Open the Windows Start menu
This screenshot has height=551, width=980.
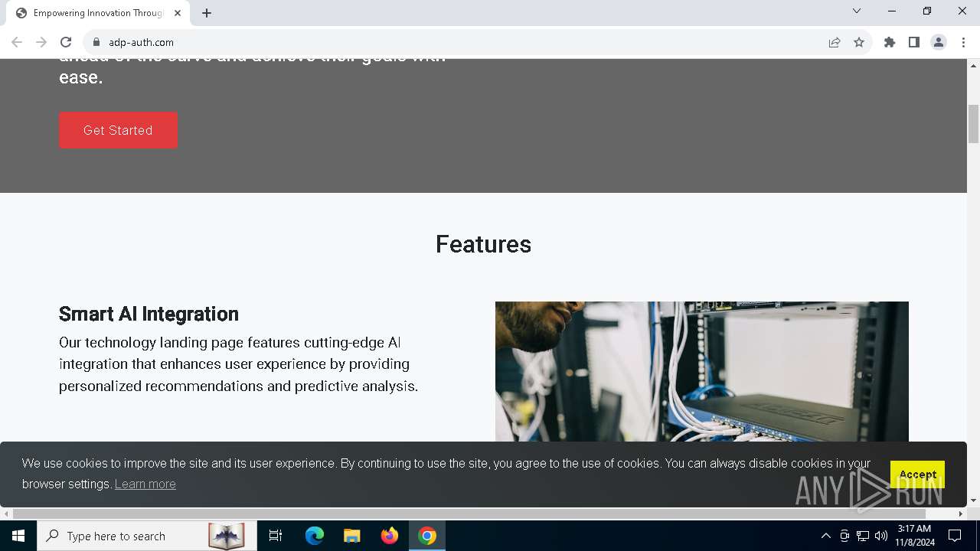coord(18,536)
